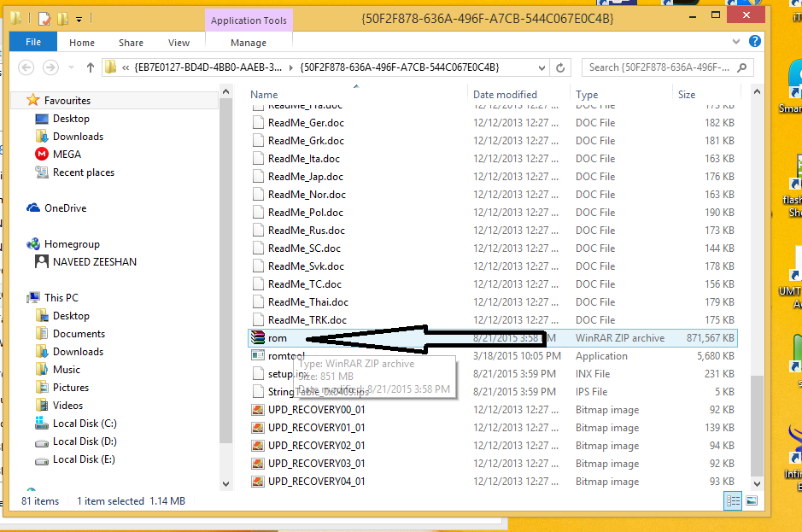
Task: Open Pictures folder under This PC
Action: (x=71, y=387)
